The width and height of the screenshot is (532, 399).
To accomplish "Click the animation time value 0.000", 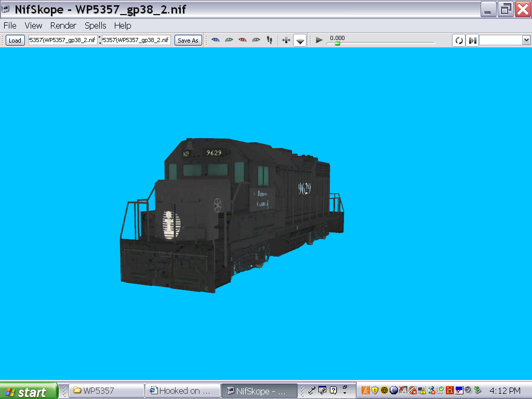I will click(337, 38).
